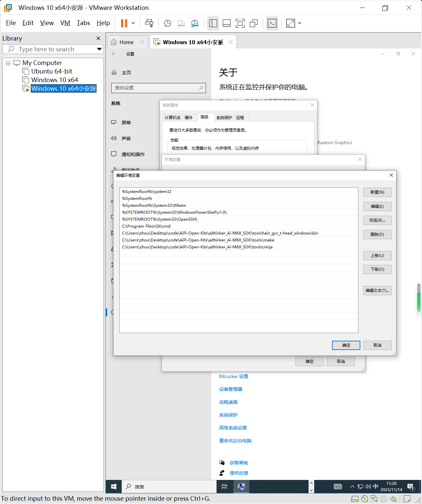
Task: Click the guest network tray icon
Action: (x=360, y=487)
